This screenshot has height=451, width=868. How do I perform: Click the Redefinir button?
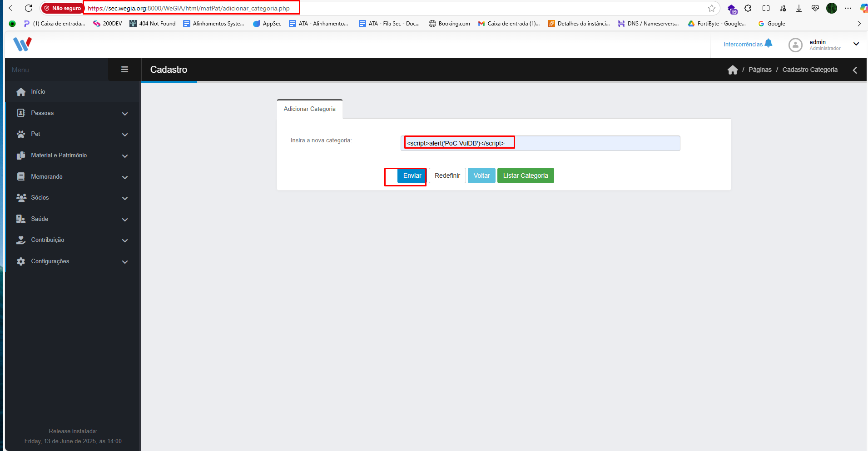[447, 175]
